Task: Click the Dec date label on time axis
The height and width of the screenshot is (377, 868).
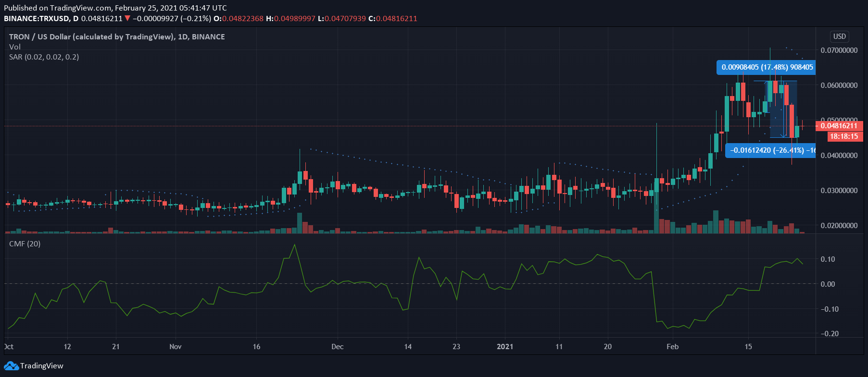Action: pyautogui.click(x=338, y=347)
